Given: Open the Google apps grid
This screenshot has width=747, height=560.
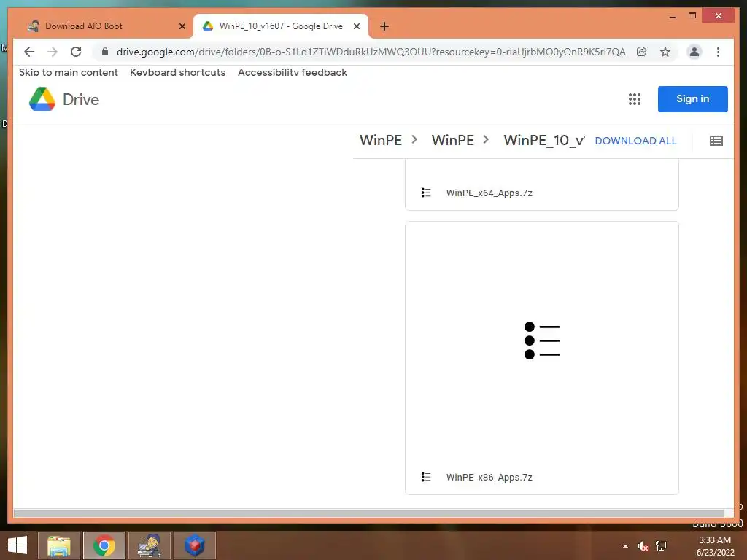Looking at the screenshot, I should 634,99.
